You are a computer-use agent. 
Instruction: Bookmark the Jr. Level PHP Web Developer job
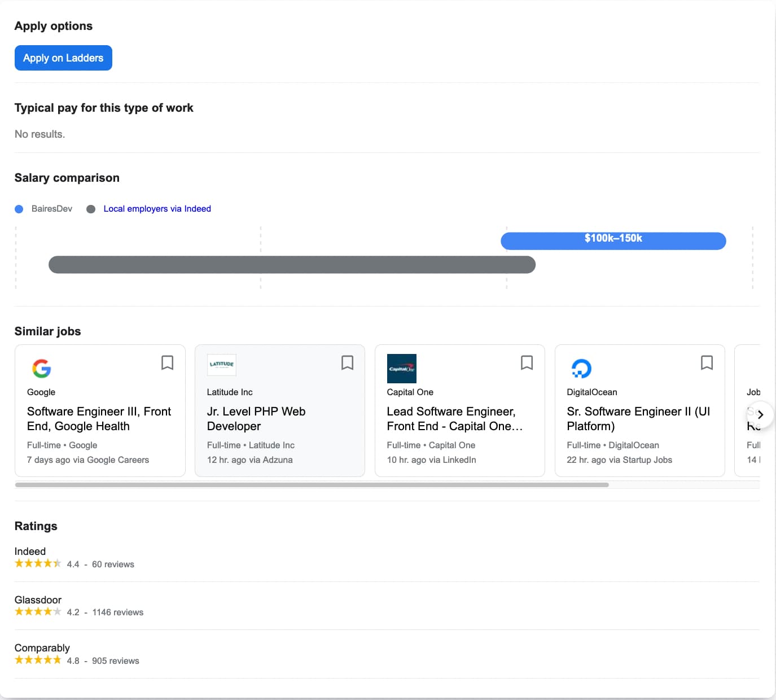click(347, 362)
